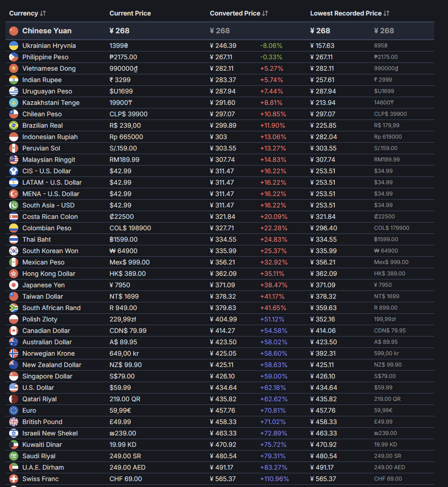Select the Costa Rican Colon currency name
Image resolution: width=448 pixels, height=487 pixels.
coord(50,217)
